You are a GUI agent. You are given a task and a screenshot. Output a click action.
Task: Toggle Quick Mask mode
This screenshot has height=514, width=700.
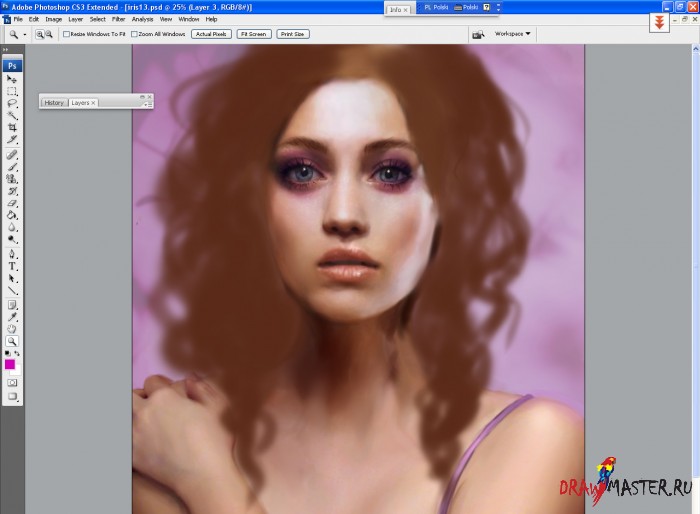point(12,383)
